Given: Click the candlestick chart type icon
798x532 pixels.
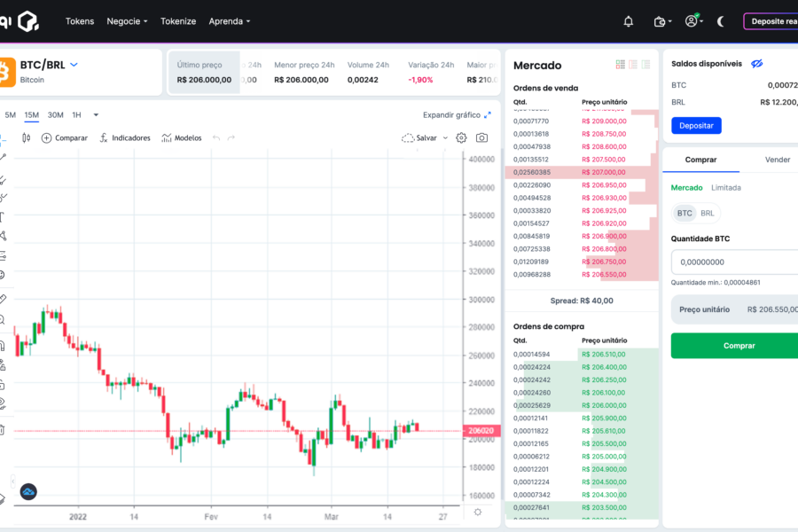Looking at the screenshot, I should pyautogui.click(x=27, y=138).
